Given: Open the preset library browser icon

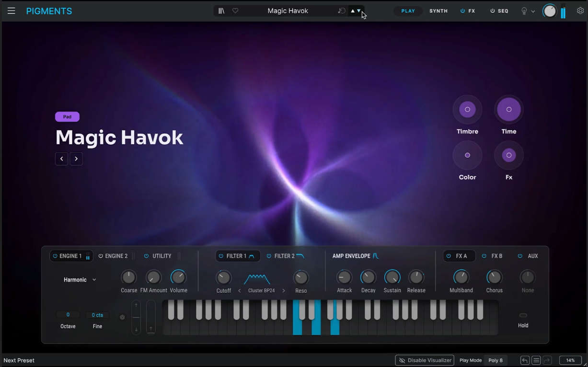Looking at the screenshot, I should coord(221,11).
